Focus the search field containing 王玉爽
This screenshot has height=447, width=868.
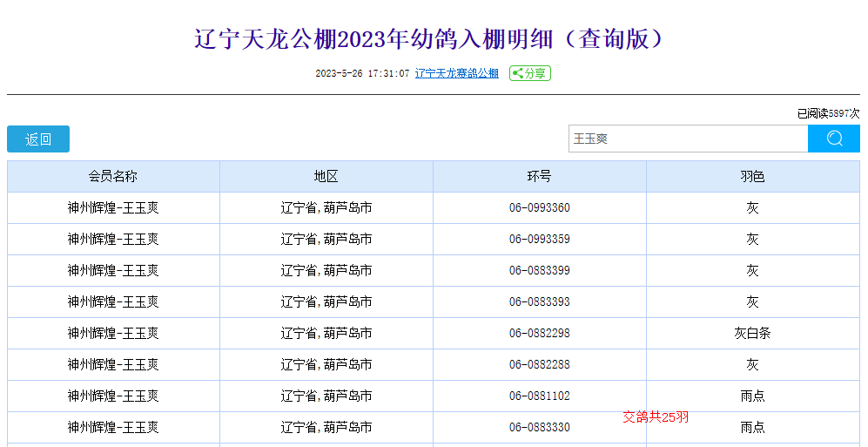(x=688, y=139)
